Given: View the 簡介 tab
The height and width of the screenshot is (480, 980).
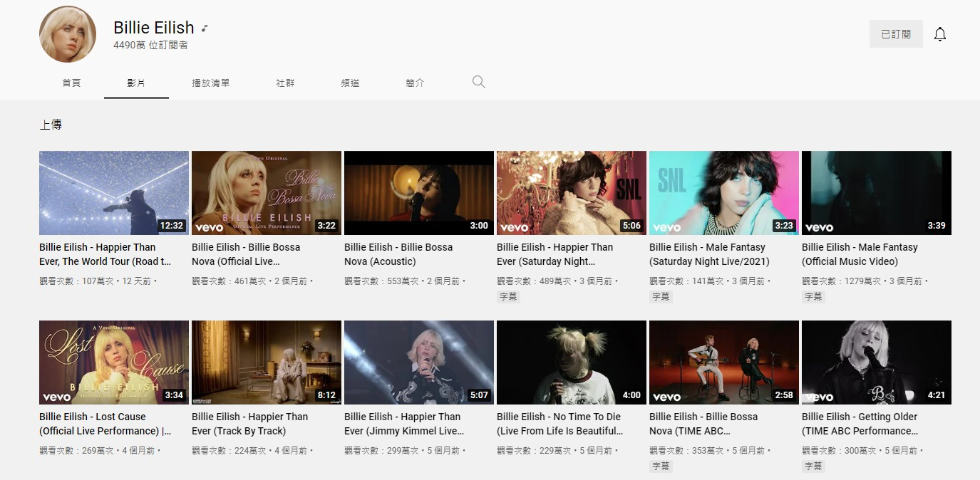Looking at the screenshot, I should [415, 83].
